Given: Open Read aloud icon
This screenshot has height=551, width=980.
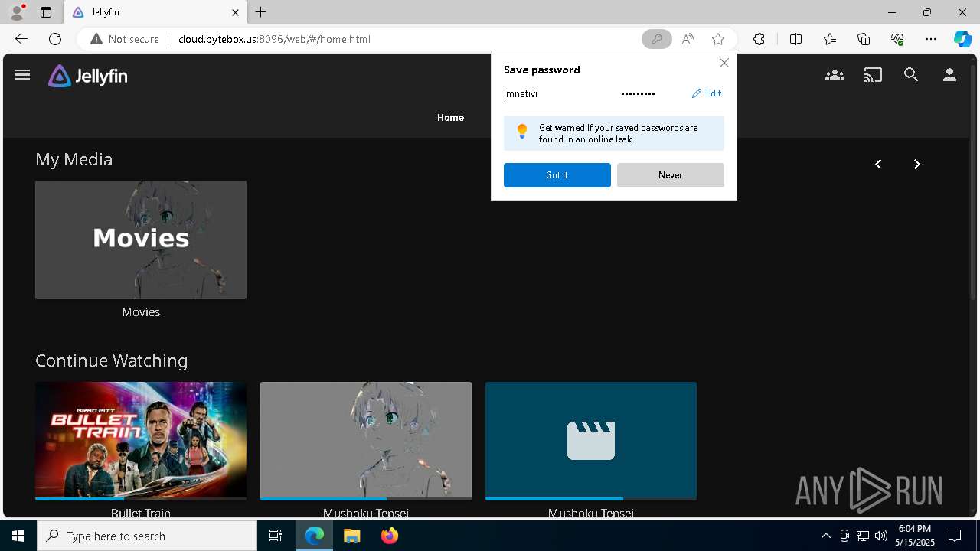Looking at the screenshot, I should point(688,39).
